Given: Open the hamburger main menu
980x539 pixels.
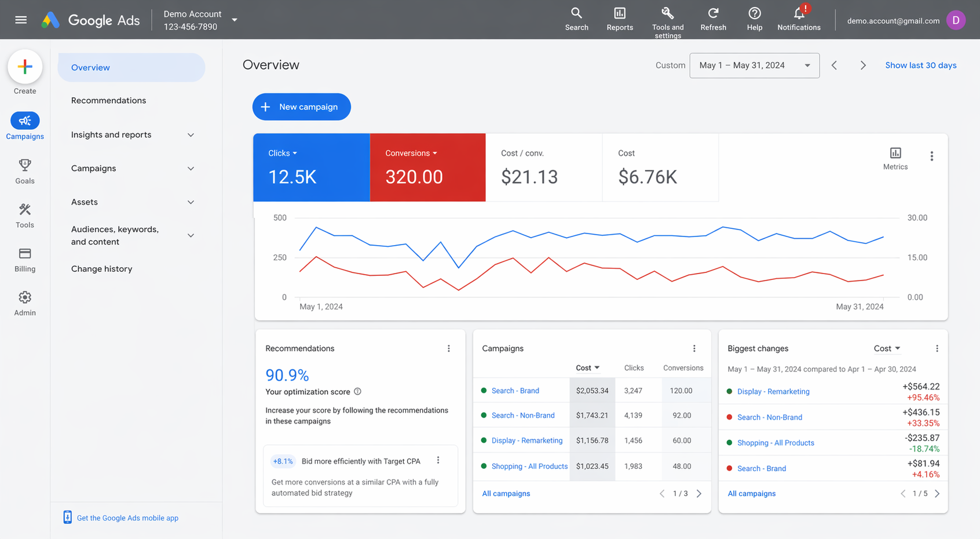Looking at the screenshot, I should (x=21, y=20).
